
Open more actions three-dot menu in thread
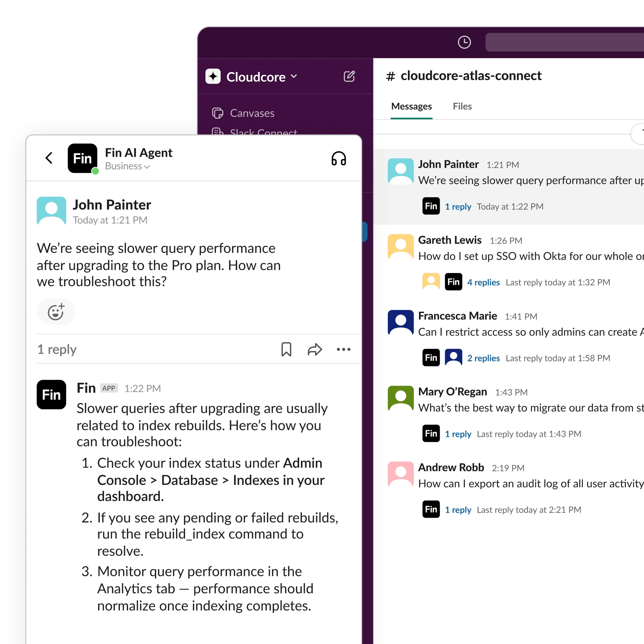[x=343, y=349]
